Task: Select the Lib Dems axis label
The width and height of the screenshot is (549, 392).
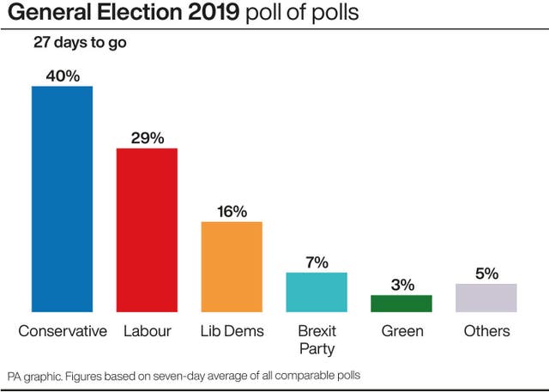Action: tap(232, 331)
